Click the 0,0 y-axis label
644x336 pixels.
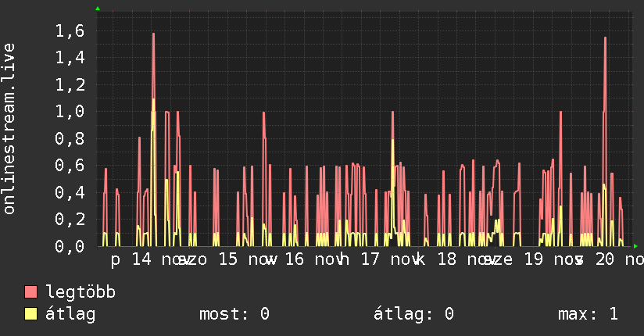[70, 246]
